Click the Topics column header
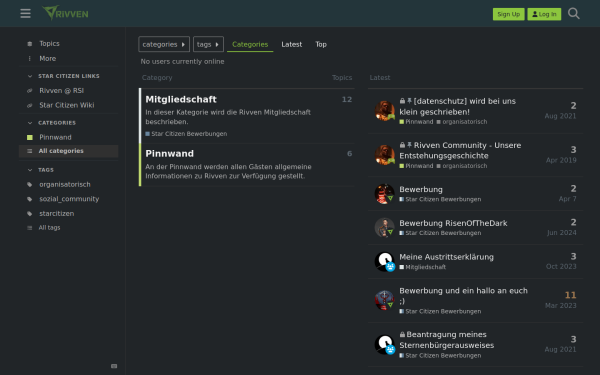 pyautogui.click(x=342, y=78)
